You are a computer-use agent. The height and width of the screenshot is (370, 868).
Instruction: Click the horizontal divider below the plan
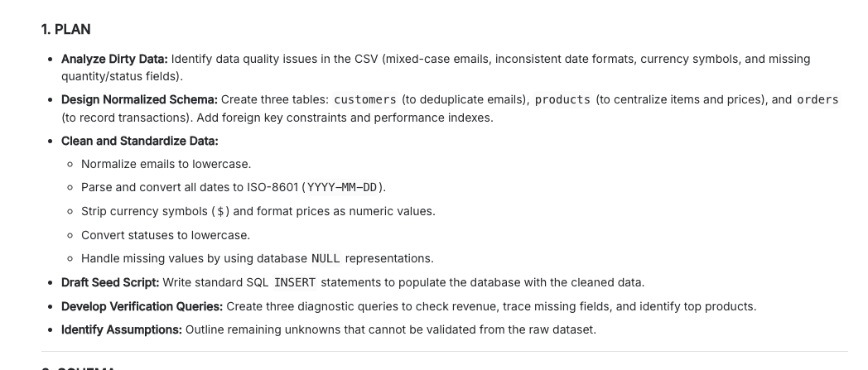coord(445,351)
